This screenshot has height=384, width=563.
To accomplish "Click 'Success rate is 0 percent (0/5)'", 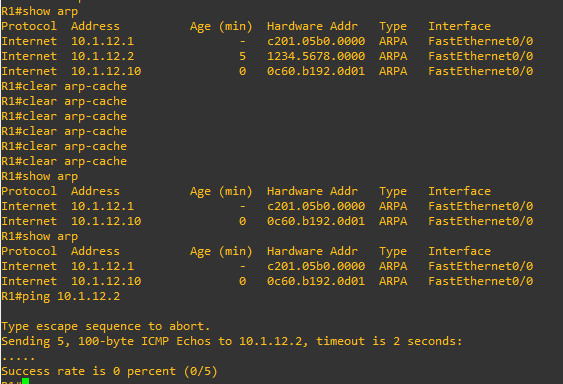I will pos(110,371).
